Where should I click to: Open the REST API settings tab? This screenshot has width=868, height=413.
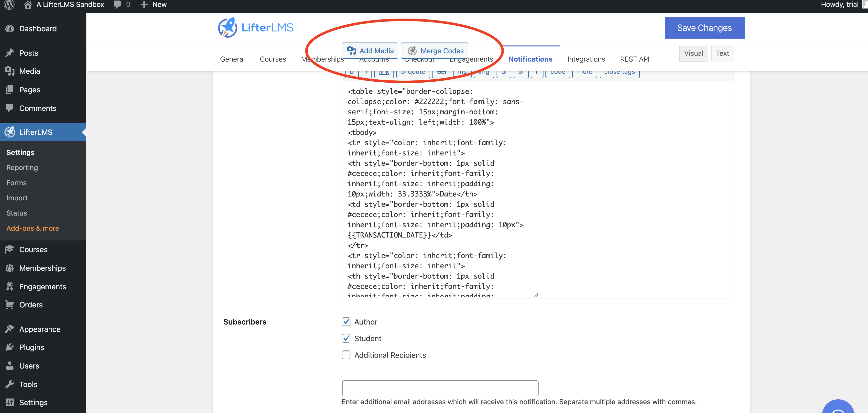[x=635, y=59]
